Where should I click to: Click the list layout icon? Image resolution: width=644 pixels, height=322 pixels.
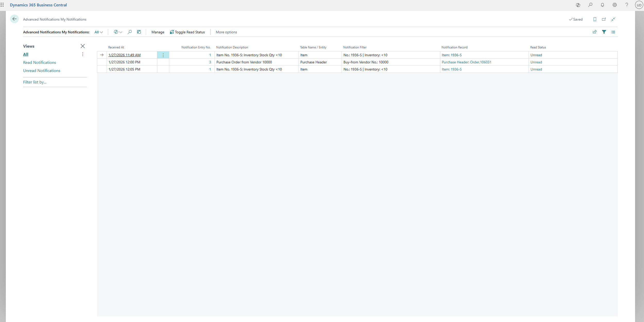[x=613, y=32]
